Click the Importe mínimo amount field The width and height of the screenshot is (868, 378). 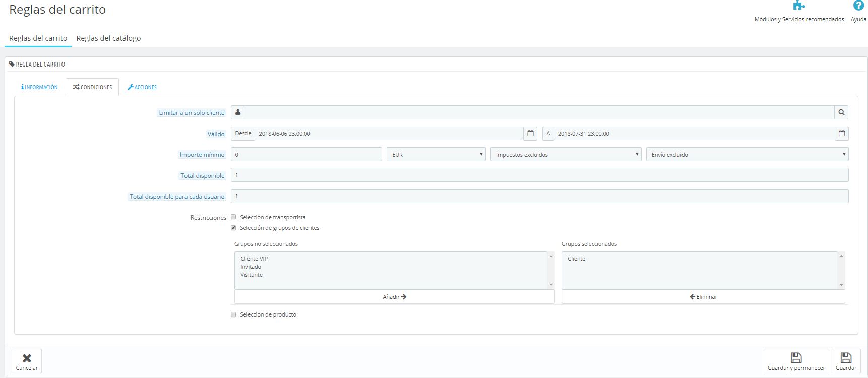[x=306, y=155]
